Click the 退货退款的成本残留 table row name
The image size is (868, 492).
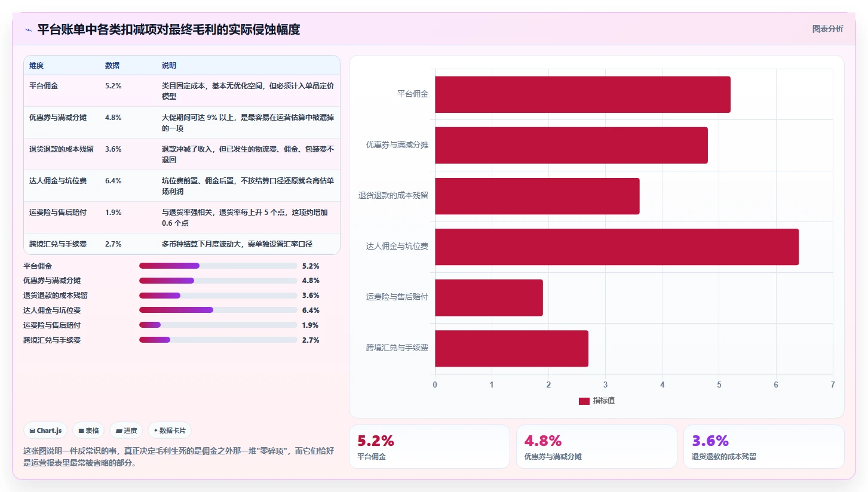click(x=62, y=149)
